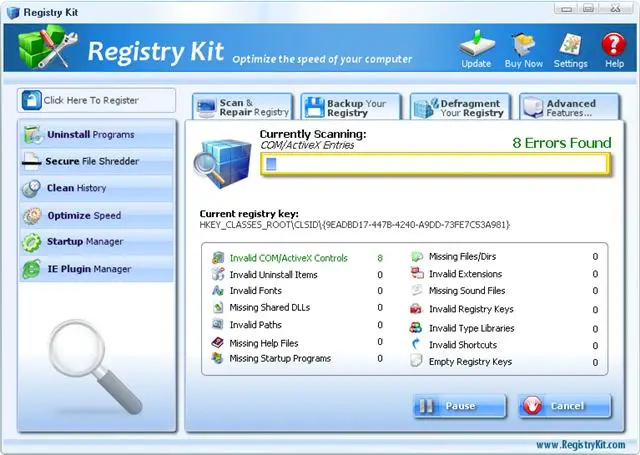Click the Uninstall Programs icon
Screen dimensions: 640x455
pos(33,135)
